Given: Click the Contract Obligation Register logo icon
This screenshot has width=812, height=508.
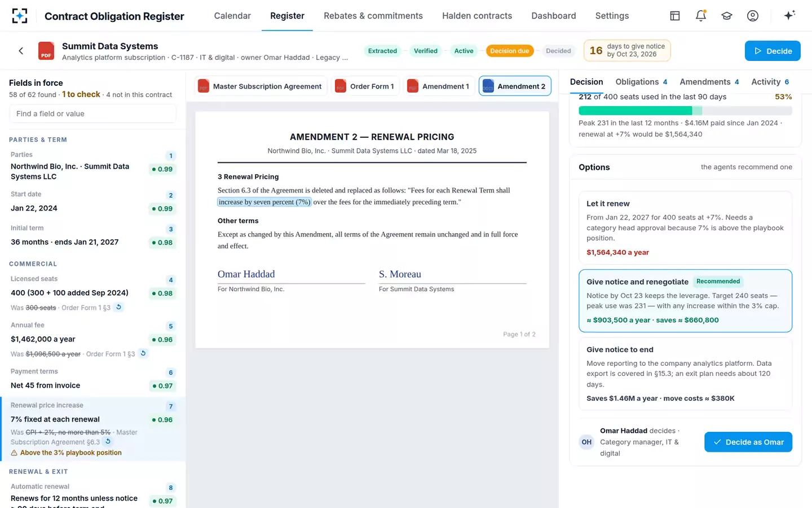Looking at the screenshot, I should click(x=20, y=16).
